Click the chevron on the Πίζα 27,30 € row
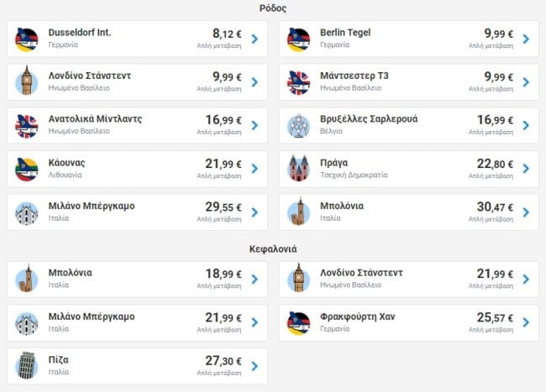 pos(255,366)
